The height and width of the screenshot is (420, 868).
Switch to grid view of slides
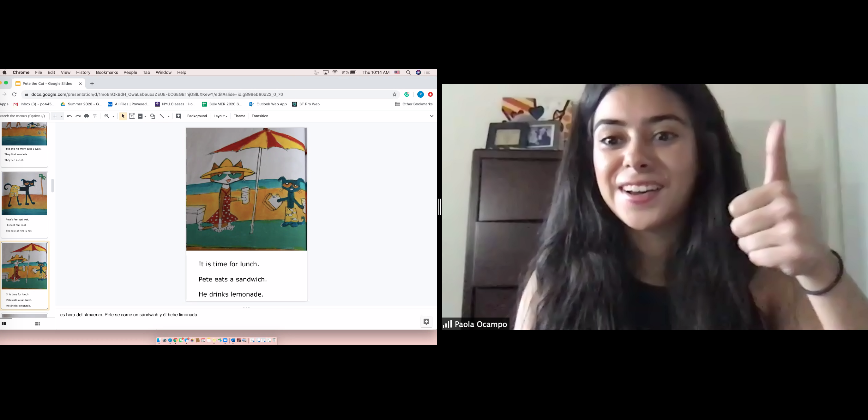tap(38, 324)
